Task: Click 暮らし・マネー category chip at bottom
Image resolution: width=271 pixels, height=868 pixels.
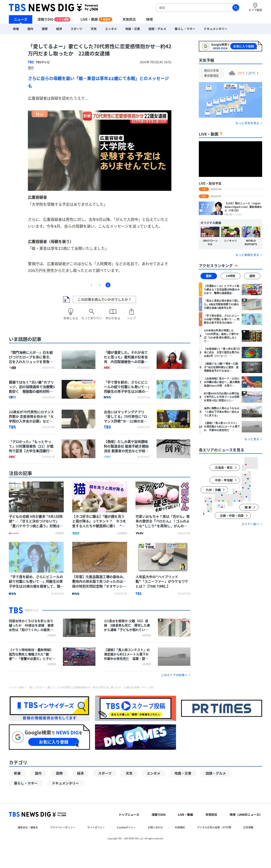Action: pos(26,783)
